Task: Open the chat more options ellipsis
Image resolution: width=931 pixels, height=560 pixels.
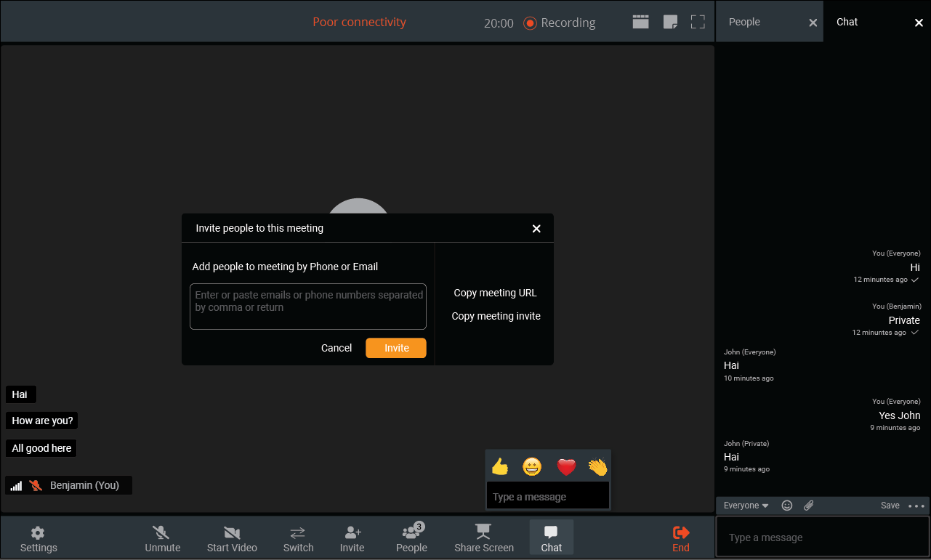Action: [916, 506]
